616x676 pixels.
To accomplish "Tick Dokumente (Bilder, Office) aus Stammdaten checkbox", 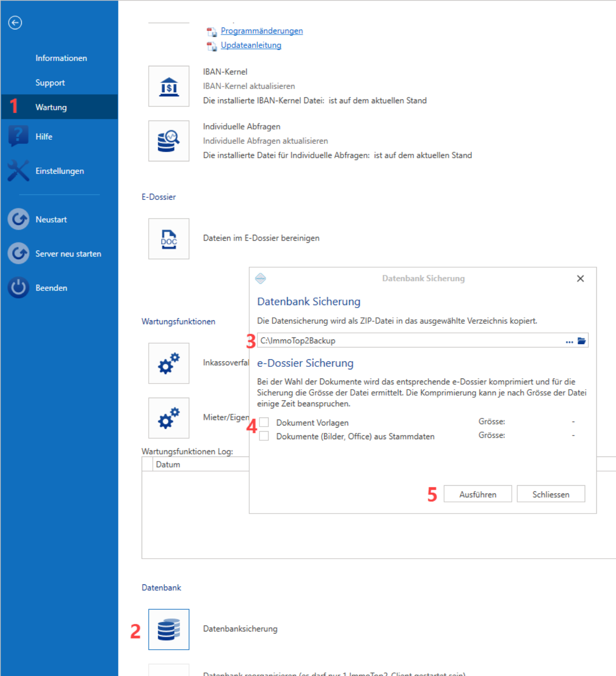I will [264, 436].
